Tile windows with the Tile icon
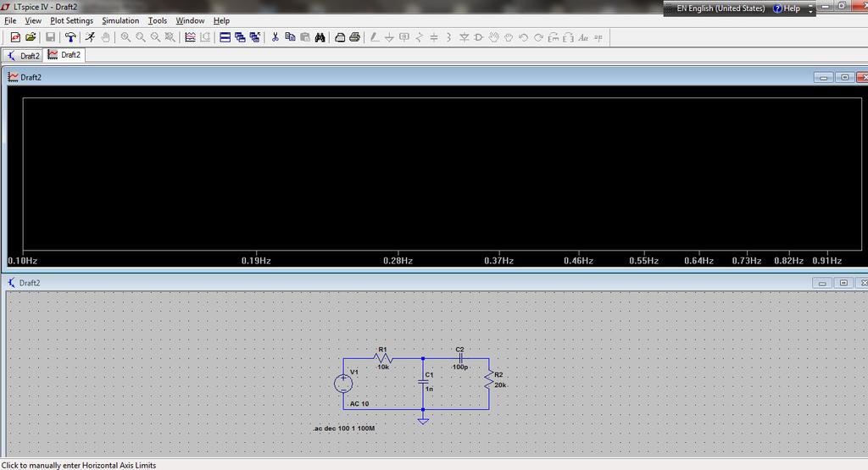Image resolution: width=868 pixels, height=470 pixels. [225, 37]
